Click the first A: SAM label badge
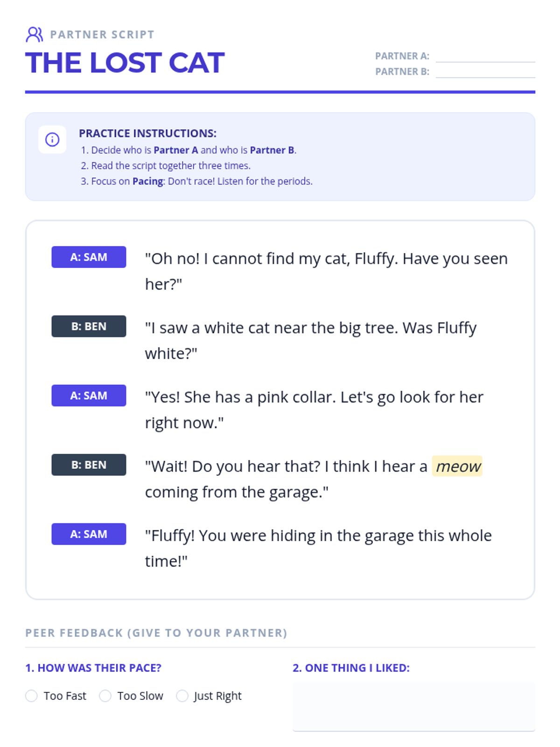The image size is (560, 747). point(89,257)
